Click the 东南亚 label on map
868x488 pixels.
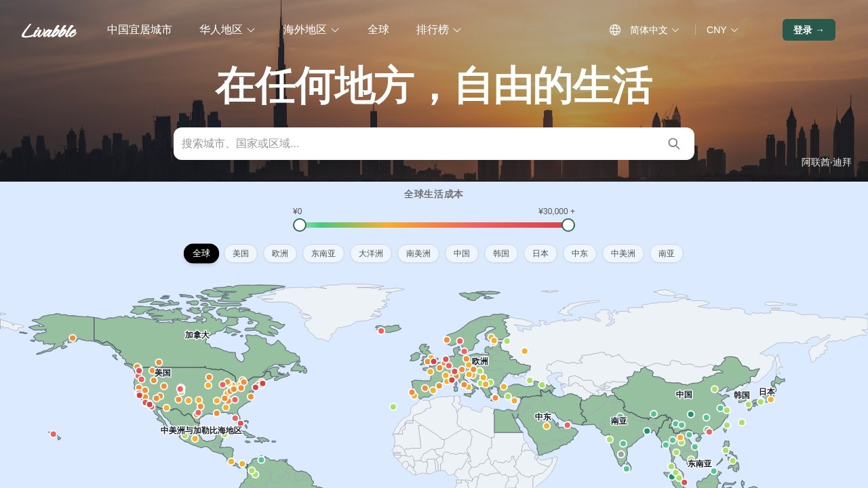click(x=700, y=464)
